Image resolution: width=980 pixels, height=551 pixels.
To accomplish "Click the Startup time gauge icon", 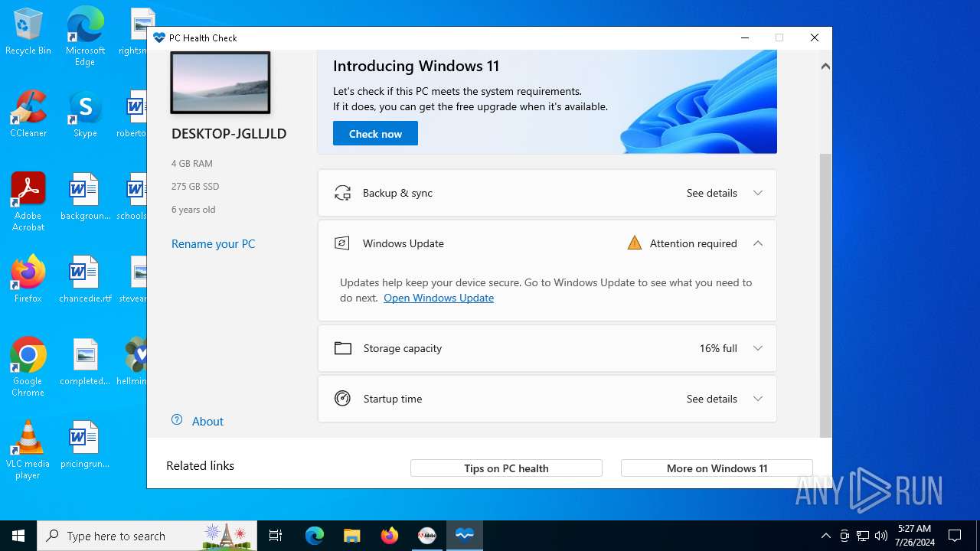I will click(342, 399).
